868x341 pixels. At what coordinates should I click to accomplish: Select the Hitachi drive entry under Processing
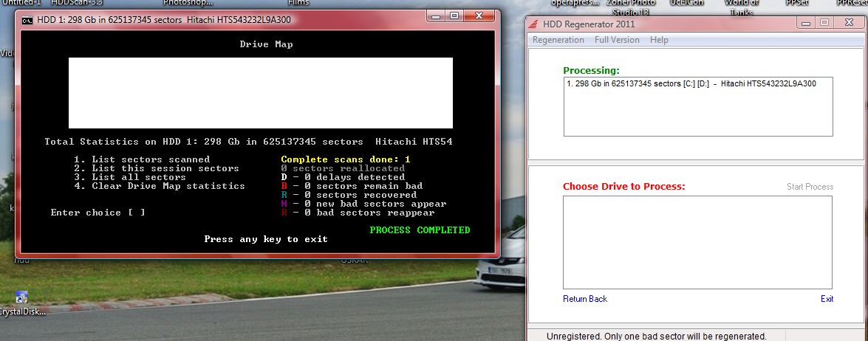click(691, 84)
